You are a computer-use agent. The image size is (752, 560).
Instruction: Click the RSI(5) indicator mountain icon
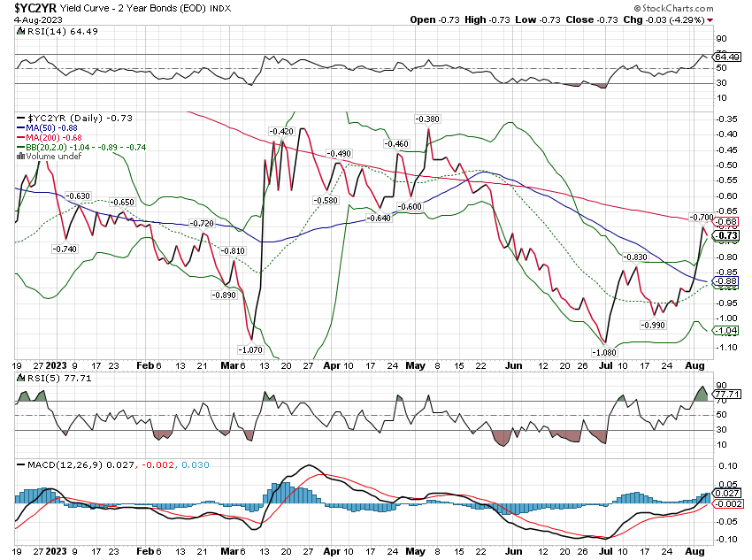click(x=19, y=377)
